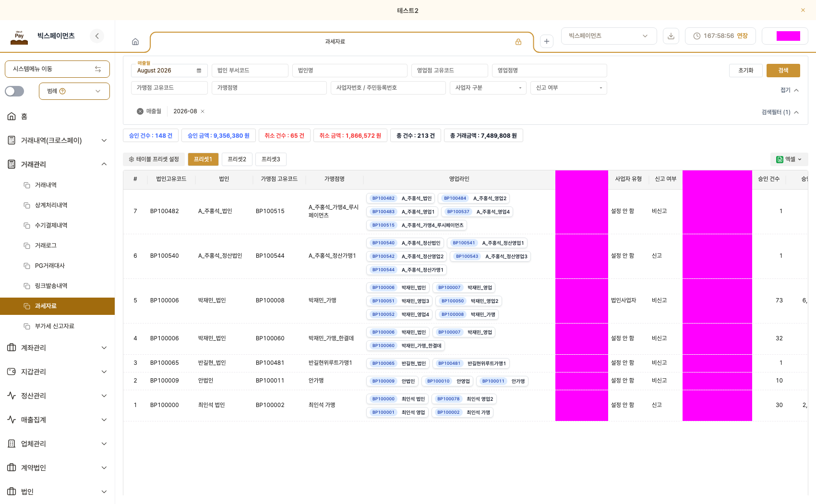The height and width of the screenshot is (504, 816).
Task: Click the 검색 button
Action: coord(783,71)
